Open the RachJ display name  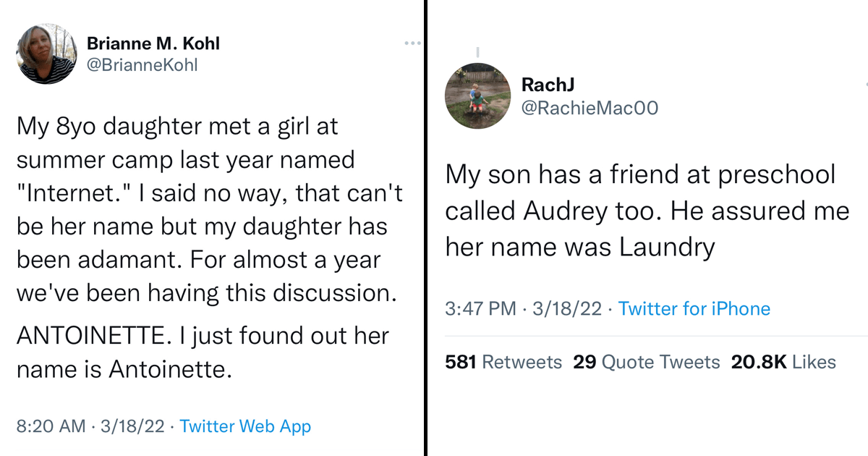tap(547, 85)
